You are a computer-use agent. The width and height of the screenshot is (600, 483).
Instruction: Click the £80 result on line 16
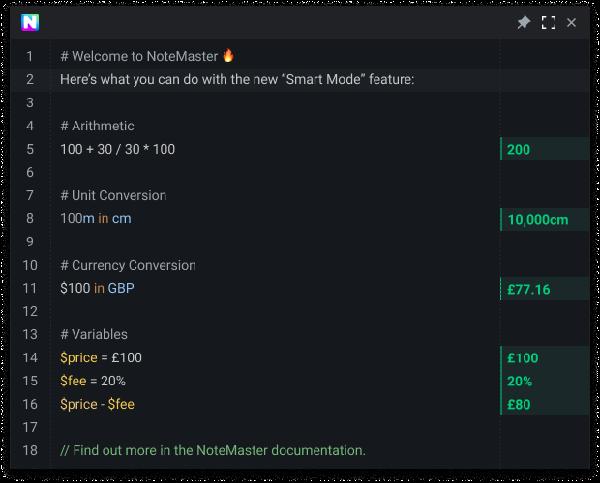pyautogui.click(x=518, y=405)
